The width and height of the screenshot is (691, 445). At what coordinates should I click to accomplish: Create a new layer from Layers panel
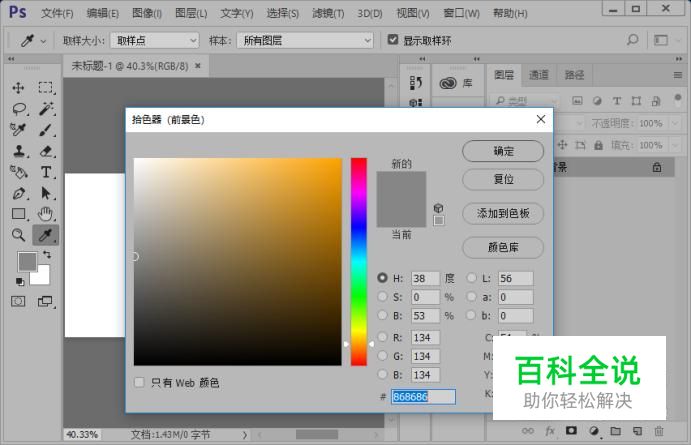click(637, 430)
